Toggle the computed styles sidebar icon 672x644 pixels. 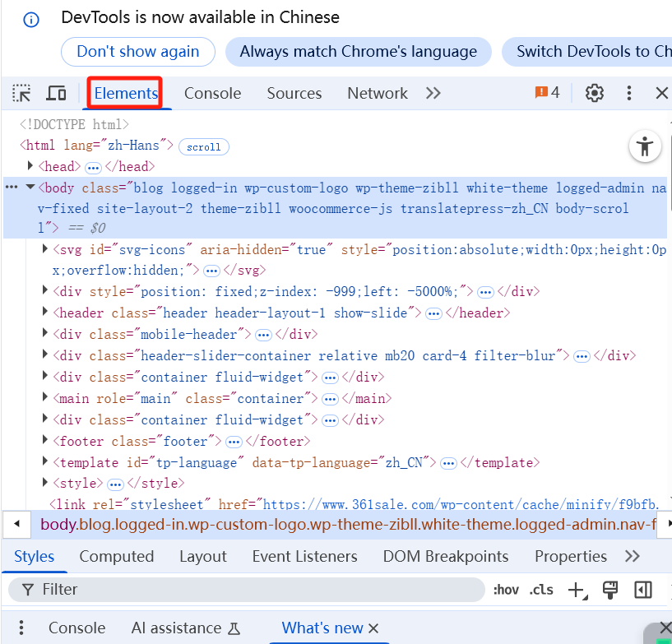coord(643,590)
